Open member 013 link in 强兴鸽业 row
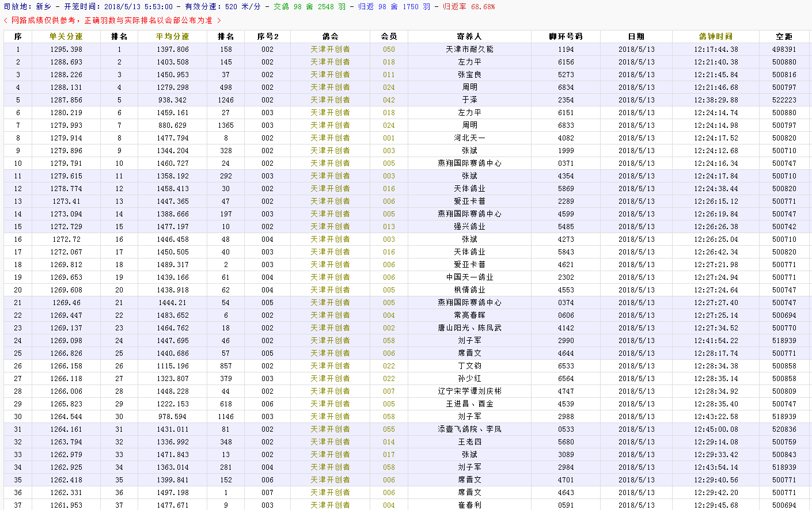Screen dimensions: 812x510 point(389,227)
